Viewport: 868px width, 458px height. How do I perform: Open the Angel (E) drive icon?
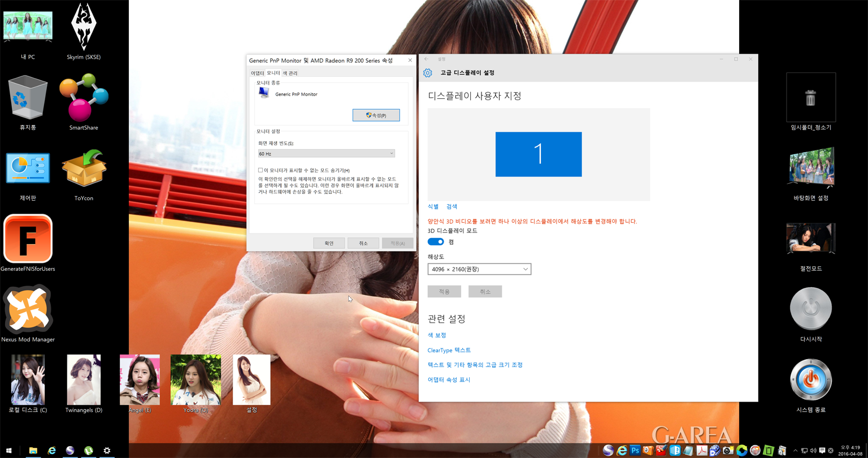[x=140, y=383]
